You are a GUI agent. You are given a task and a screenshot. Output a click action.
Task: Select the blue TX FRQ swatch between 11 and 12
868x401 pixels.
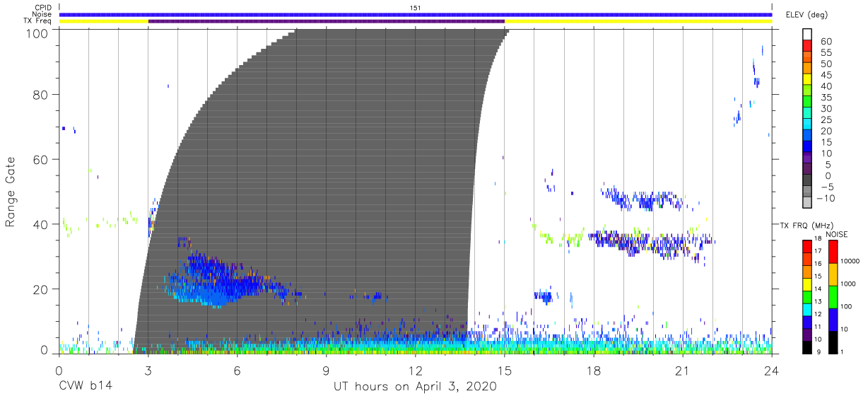[x=807, y=321]
